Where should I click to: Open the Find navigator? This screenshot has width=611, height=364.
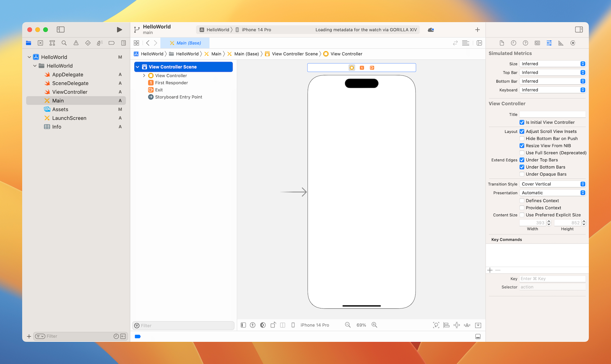click(64, 43)
